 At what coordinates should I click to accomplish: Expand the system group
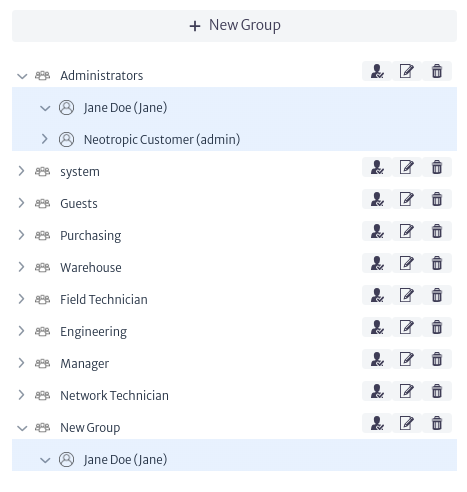pos(21,171)
